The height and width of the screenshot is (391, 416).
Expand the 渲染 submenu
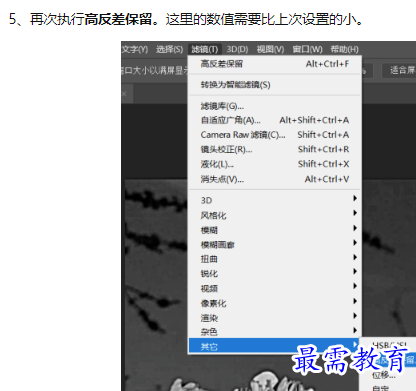pyautogui.click(x=275, y=318)
